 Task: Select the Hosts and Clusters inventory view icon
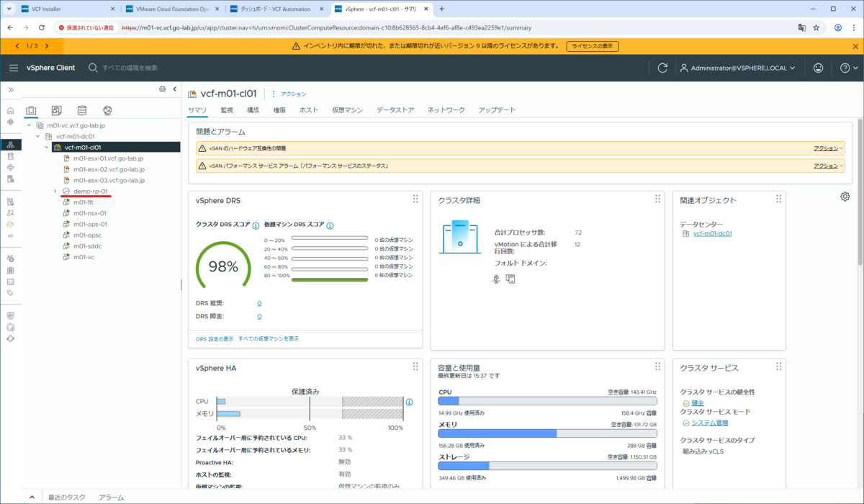pos(31,111)
